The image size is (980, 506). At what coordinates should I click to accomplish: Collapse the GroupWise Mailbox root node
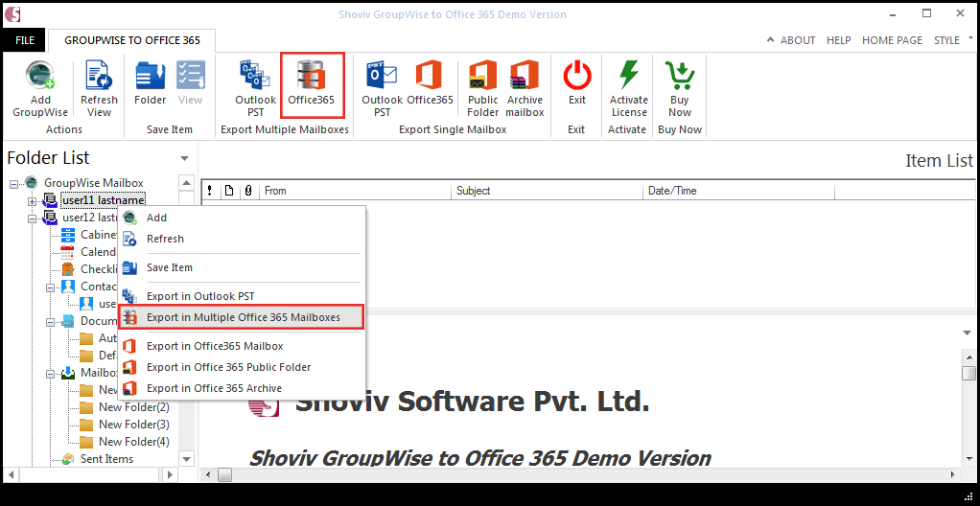coord(14,184)
